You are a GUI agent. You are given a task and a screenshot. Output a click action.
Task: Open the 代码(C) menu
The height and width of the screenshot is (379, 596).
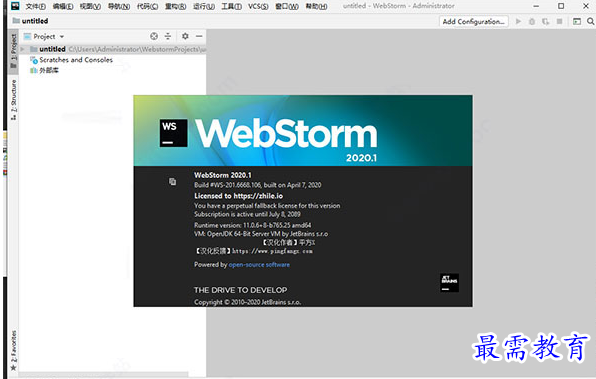point(147,6)
